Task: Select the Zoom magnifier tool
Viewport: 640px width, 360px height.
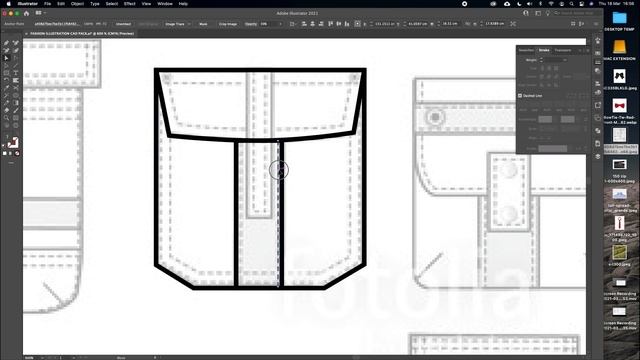Action: (x=6, y=118)
